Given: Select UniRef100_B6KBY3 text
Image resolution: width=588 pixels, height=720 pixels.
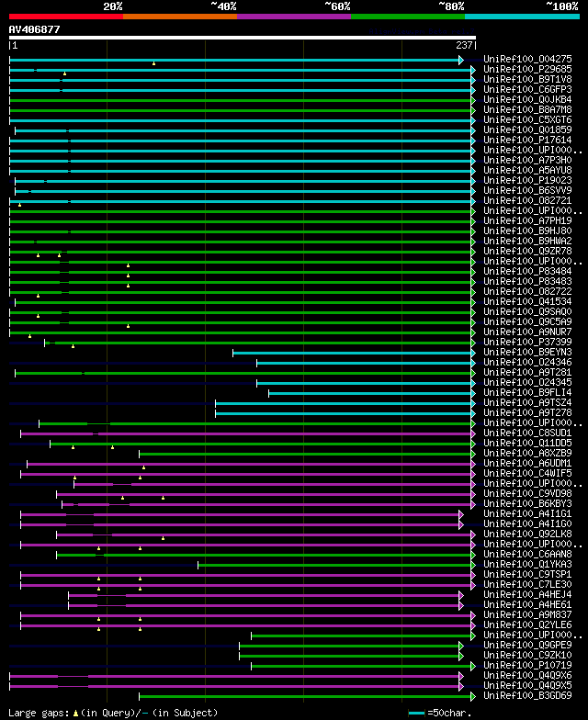Looking at the screenshot, I should (x=527, y=503).
